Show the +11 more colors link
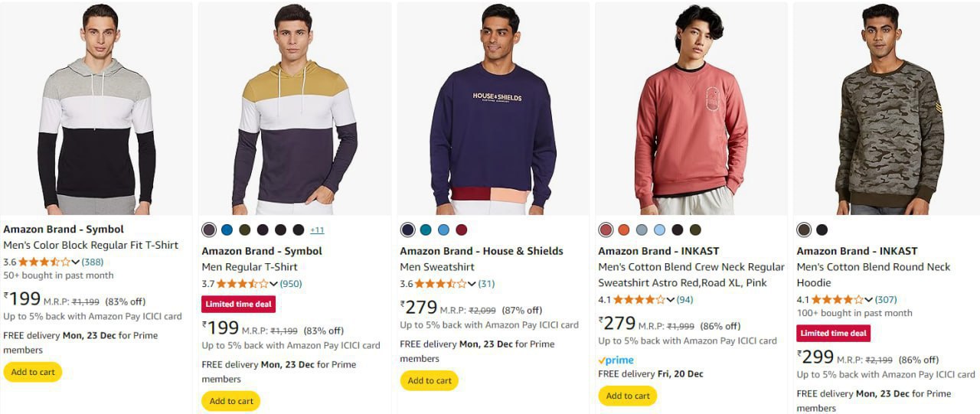Viewport: 980px width, 414px height. tap(317, 230)
